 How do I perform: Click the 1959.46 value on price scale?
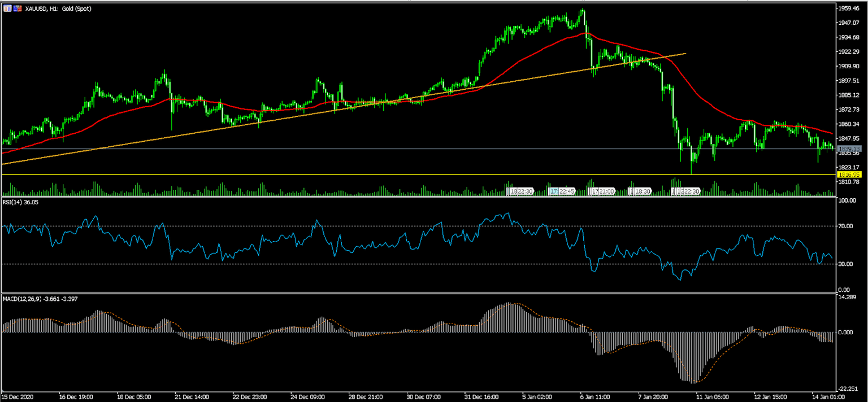tap(849, 8)
